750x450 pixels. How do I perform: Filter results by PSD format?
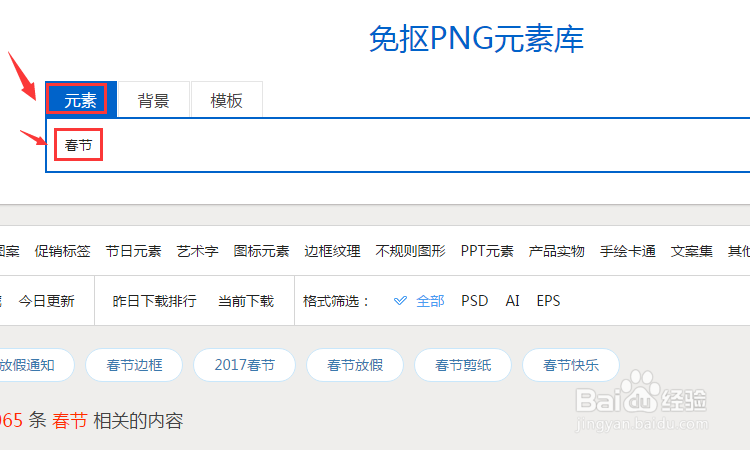click(x=474, y=301)
